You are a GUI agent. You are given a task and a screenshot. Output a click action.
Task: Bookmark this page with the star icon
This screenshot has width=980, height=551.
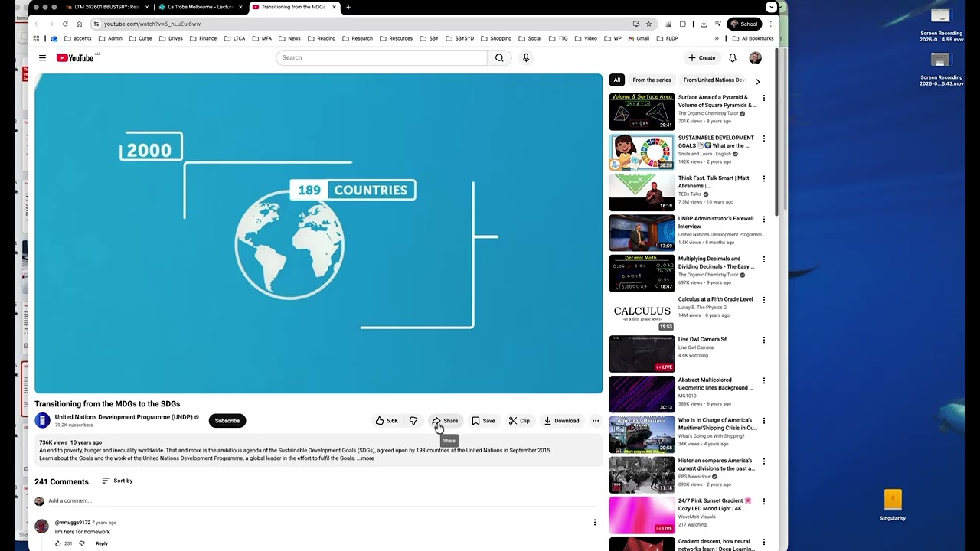click(x=648, y=24)
